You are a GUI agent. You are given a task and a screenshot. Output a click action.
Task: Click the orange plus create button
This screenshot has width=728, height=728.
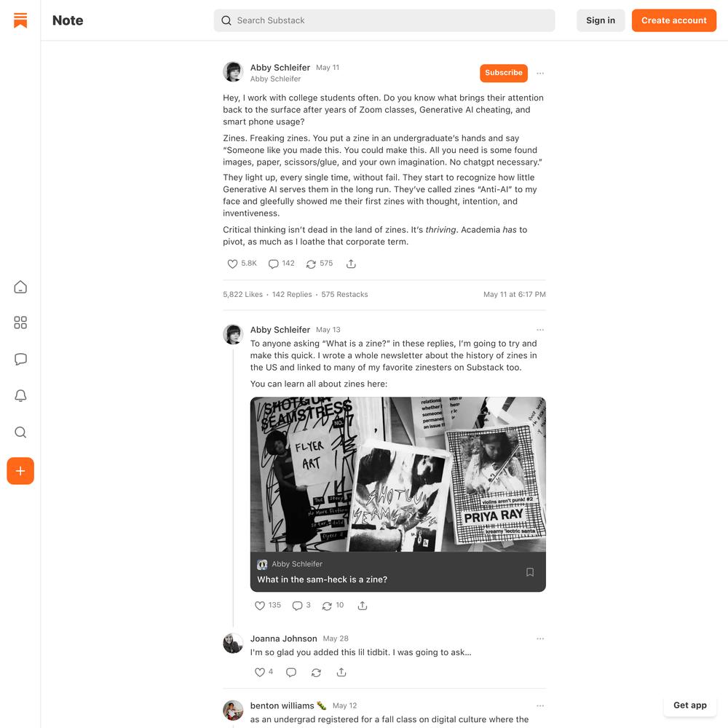coord(20,471)
